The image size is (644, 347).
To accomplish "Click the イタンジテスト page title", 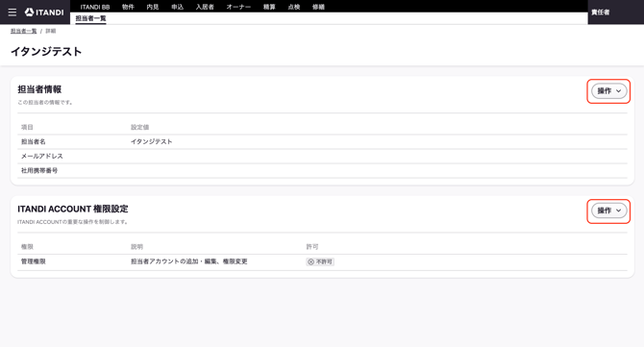I will 46,51.
